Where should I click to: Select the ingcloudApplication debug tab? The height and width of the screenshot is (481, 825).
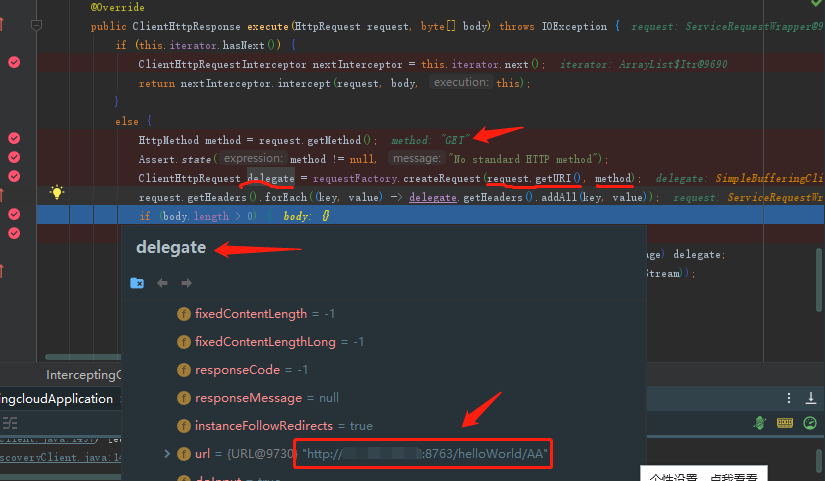coord(57,399)
